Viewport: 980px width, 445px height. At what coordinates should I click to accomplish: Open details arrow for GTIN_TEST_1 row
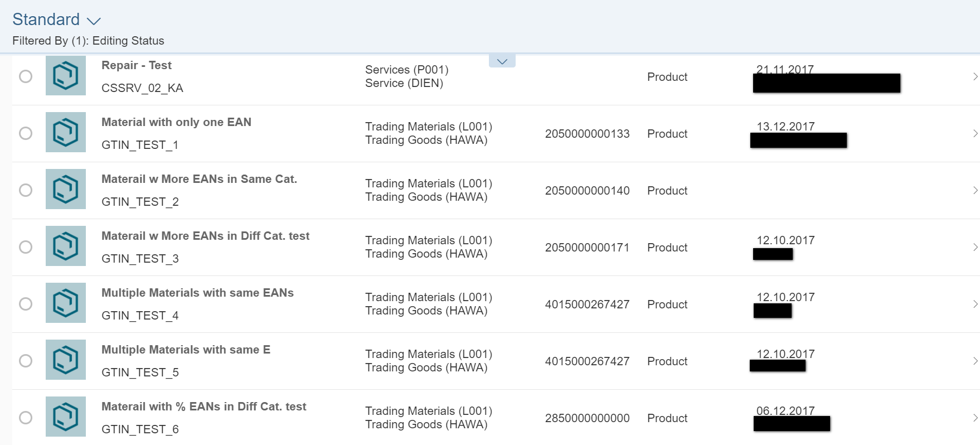click(x=975, y=133)
